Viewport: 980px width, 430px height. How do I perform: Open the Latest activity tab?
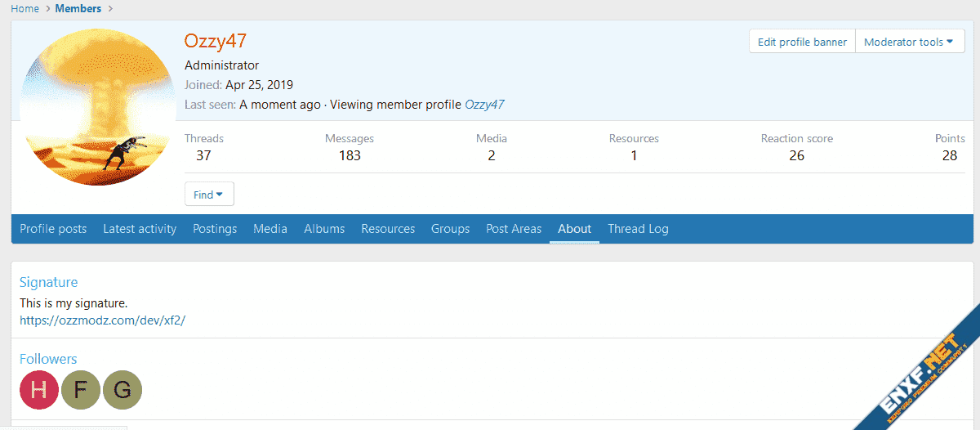click(x=140, y=229)
